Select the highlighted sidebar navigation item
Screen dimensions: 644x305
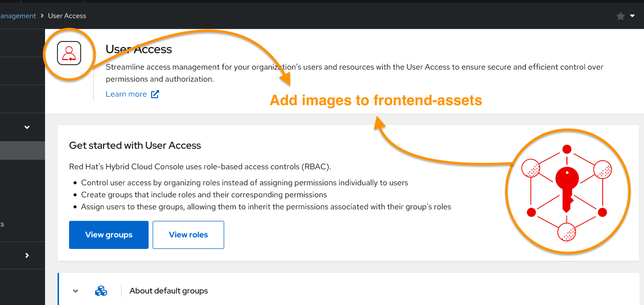[23, 150]
